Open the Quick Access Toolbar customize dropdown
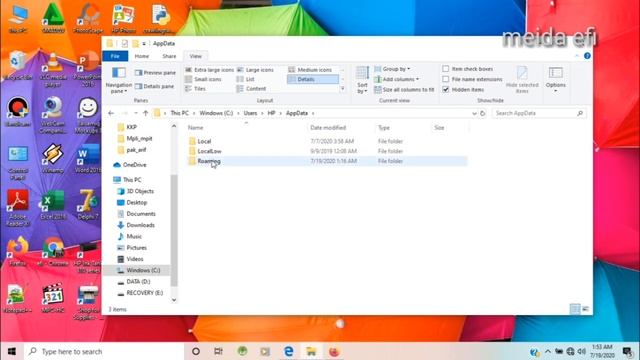This screenshot has height=360, width=640. point(144,44)
